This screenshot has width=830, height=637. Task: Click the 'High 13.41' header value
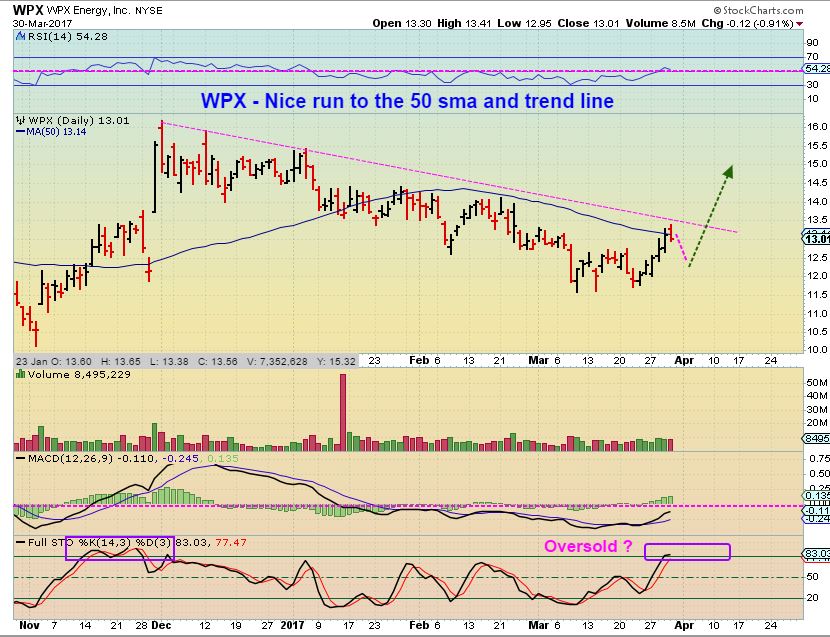click(x=464, y=23)
